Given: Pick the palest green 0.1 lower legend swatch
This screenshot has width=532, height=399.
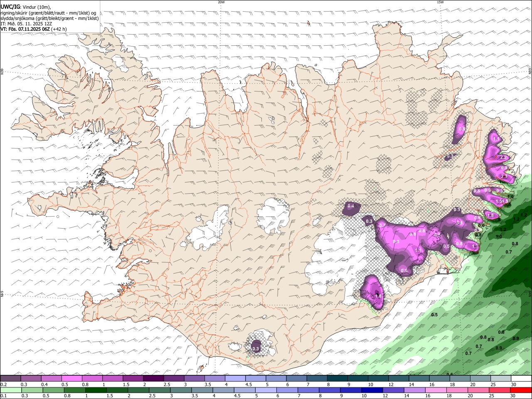Looking at the screenshot, I should tap(11, 390).
